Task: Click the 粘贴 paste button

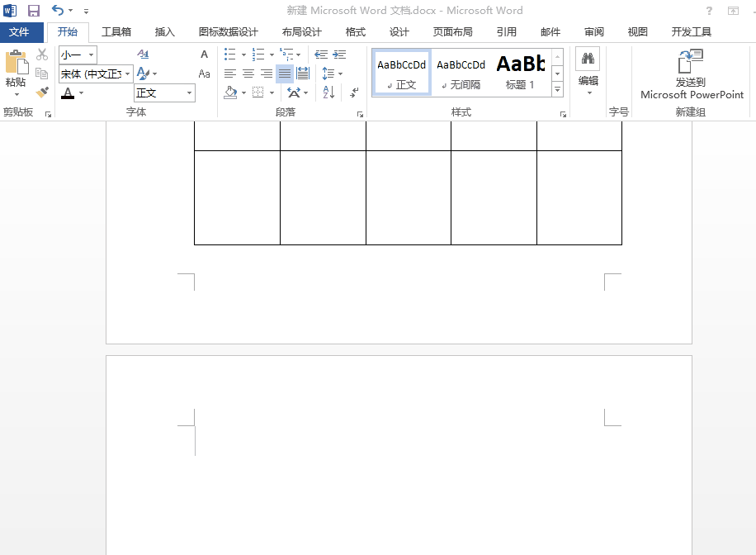Action: pos(16,70)
